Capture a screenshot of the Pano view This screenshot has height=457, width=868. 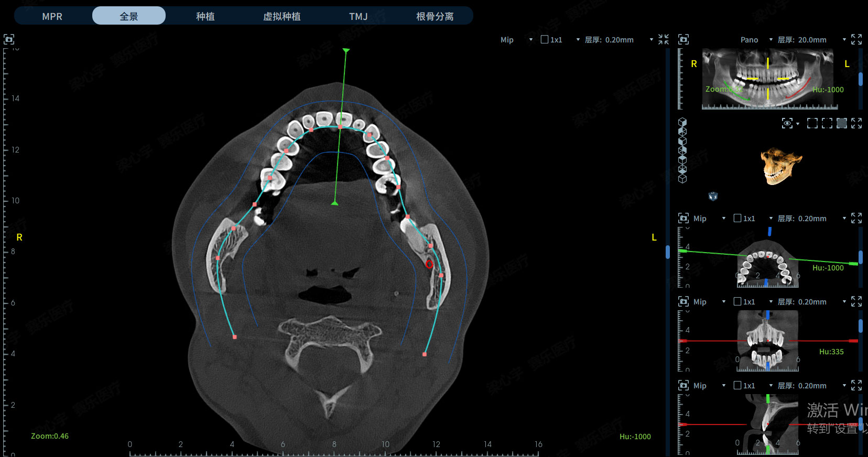(683, 39)
